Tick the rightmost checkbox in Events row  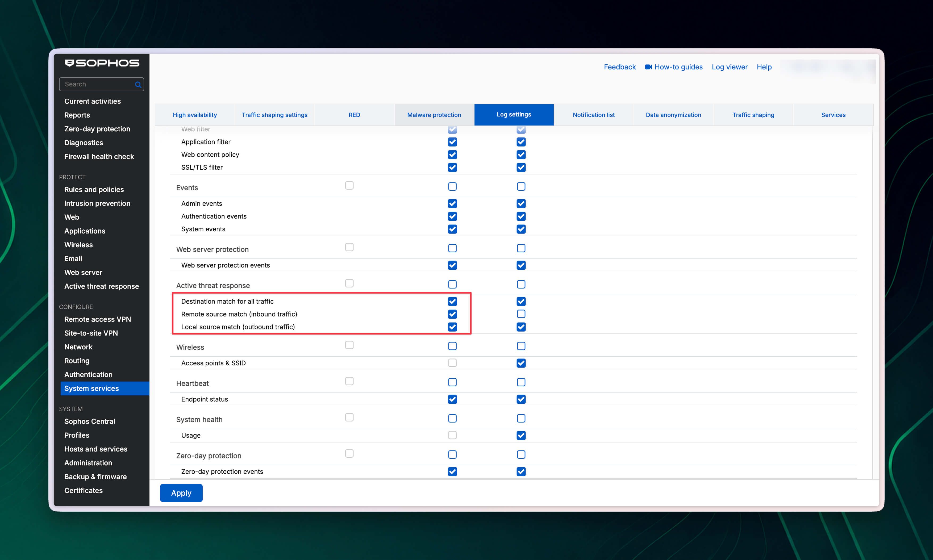[521, 186]
